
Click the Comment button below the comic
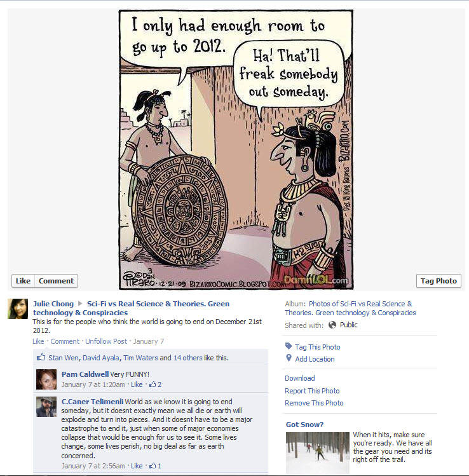point(56,281)
